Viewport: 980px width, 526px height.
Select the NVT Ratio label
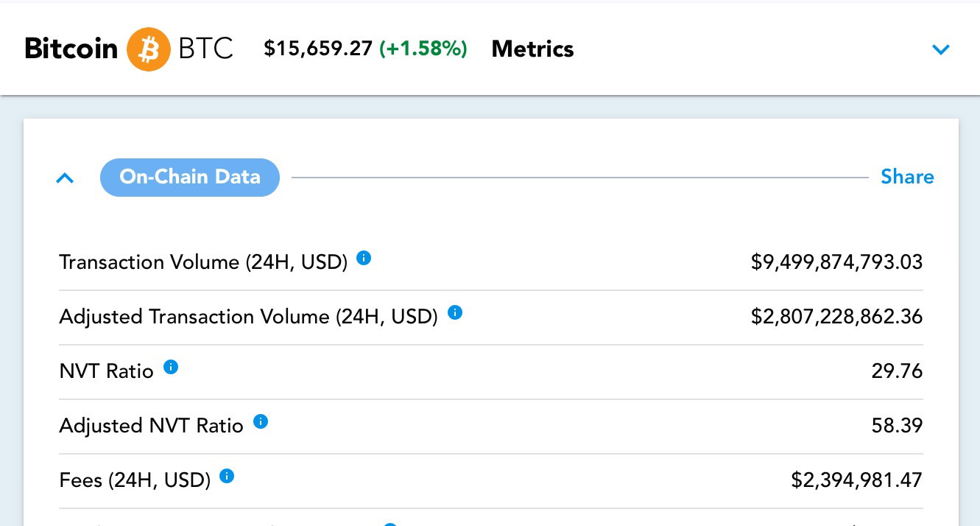point(107,371)
